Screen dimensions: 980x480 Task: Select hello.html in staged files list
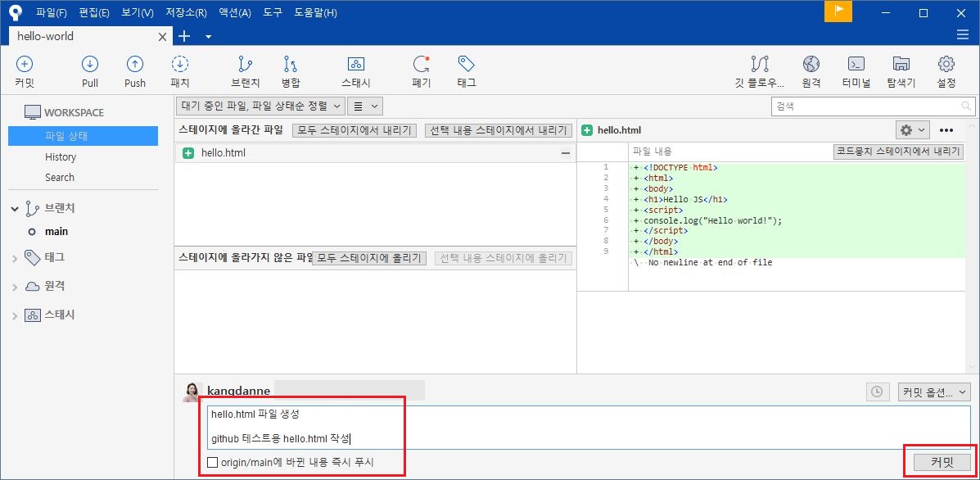(375, 153)
